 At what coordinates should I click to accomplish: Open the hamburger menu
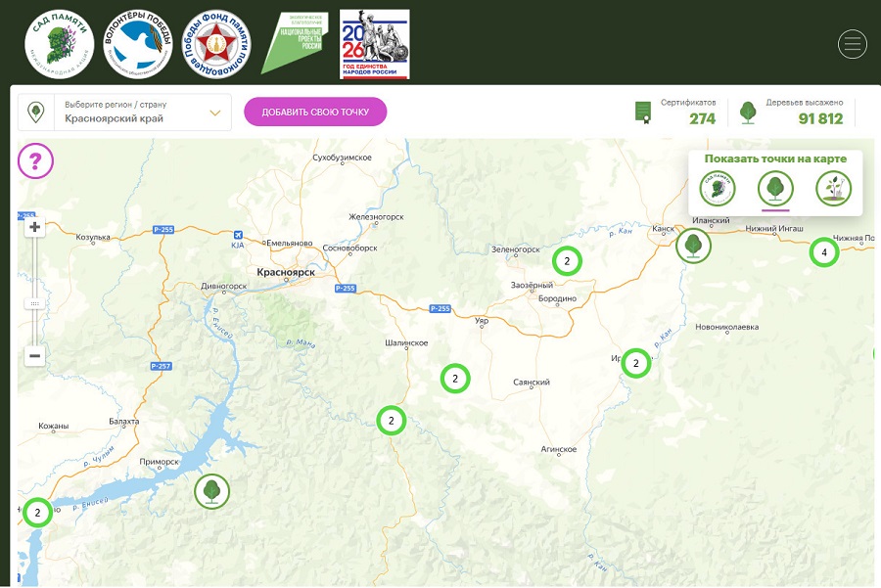[x=852, y=44]
